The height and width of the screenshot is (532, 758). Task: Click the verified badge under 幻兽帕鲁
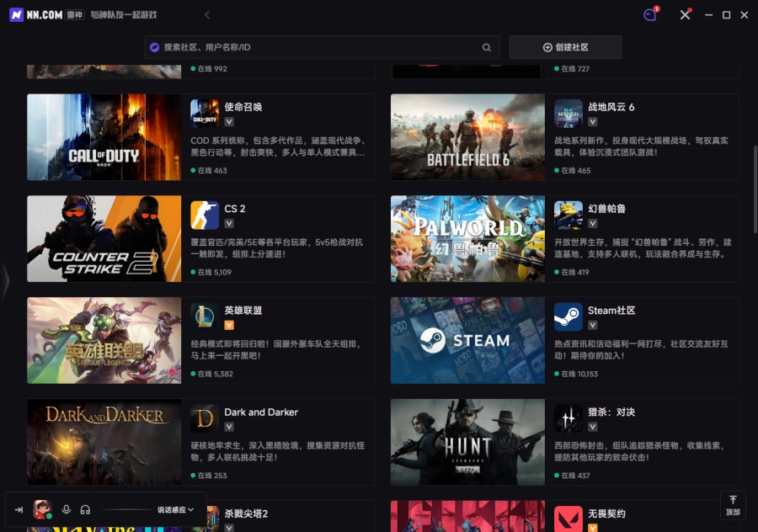[593, 223]
